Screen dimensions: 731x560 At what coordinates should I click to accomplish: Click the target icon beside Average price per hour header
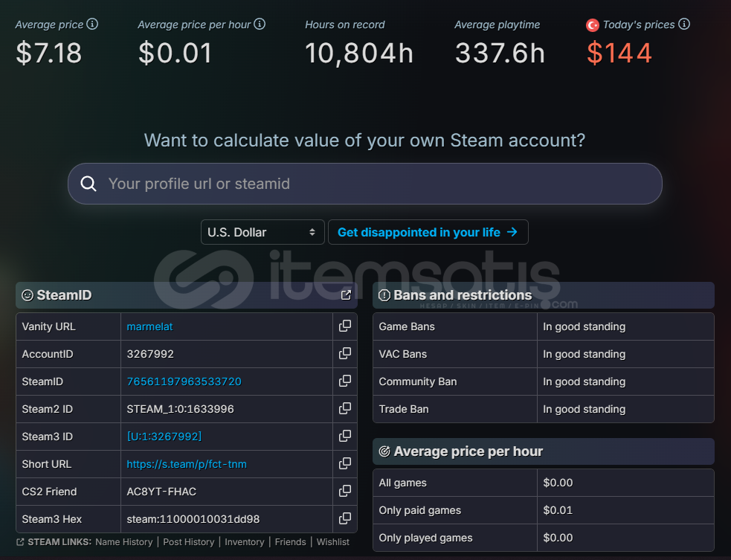(384, 451)
